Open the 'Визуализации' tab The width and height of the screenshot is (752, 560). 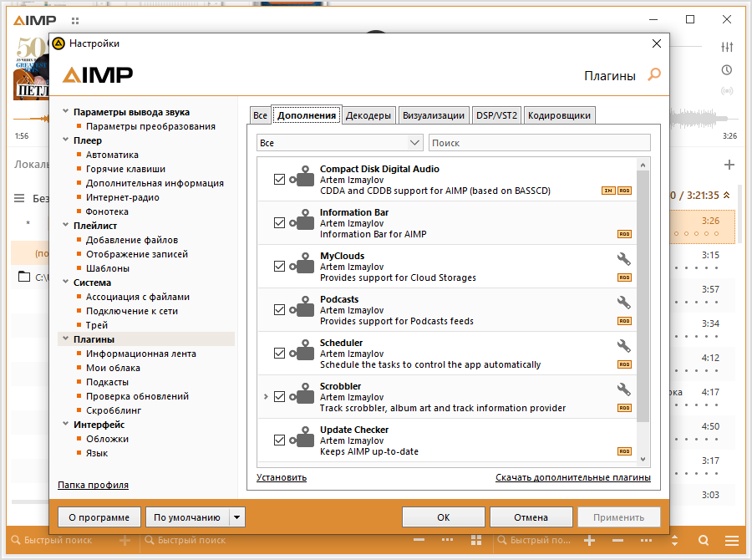(x=434, y=115)
